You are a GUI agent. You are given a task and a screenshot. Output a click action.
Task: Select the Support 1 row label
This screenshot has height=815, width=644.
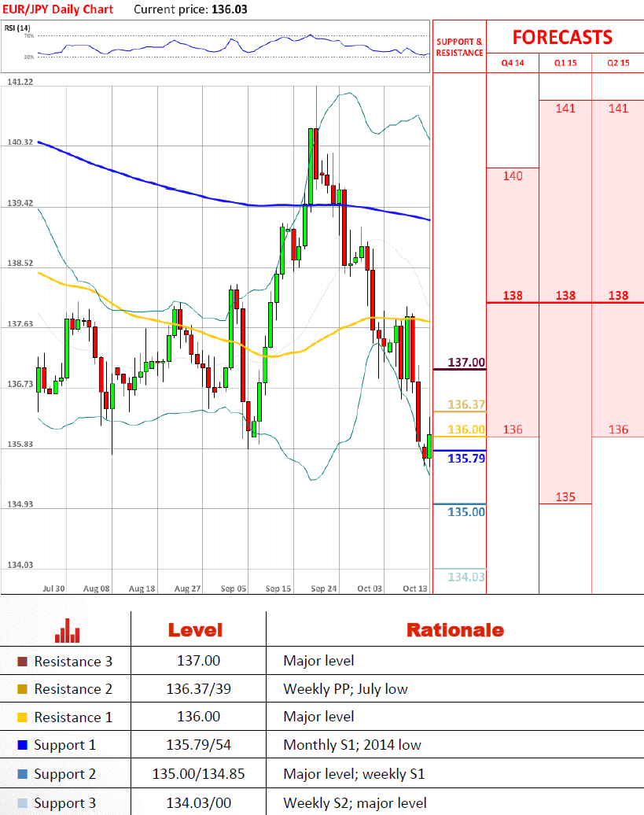[65, 745]
